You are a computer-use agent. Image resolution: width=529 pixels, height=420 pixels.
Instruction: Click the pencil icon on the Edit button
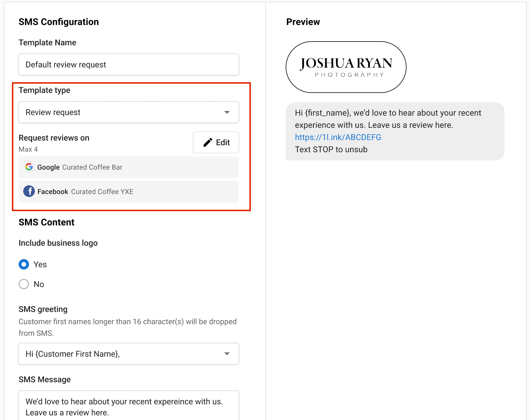click(207, 142)
